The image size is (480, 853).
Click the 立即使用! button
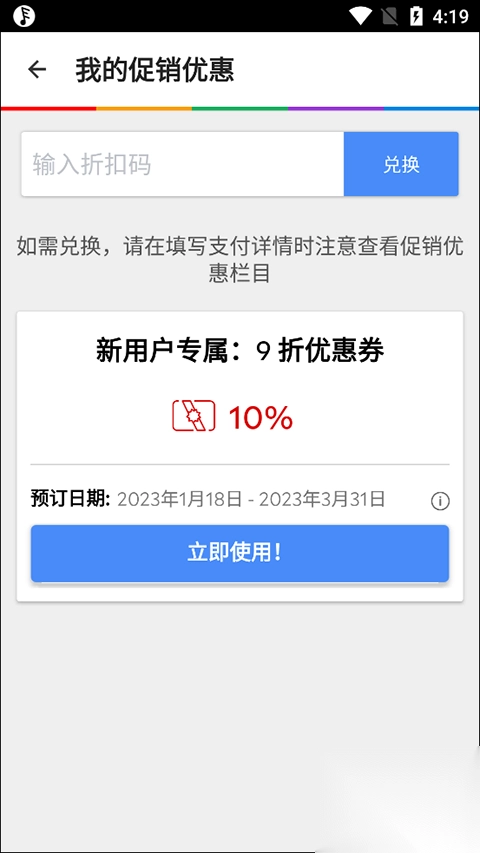click(x=240, y=553)
